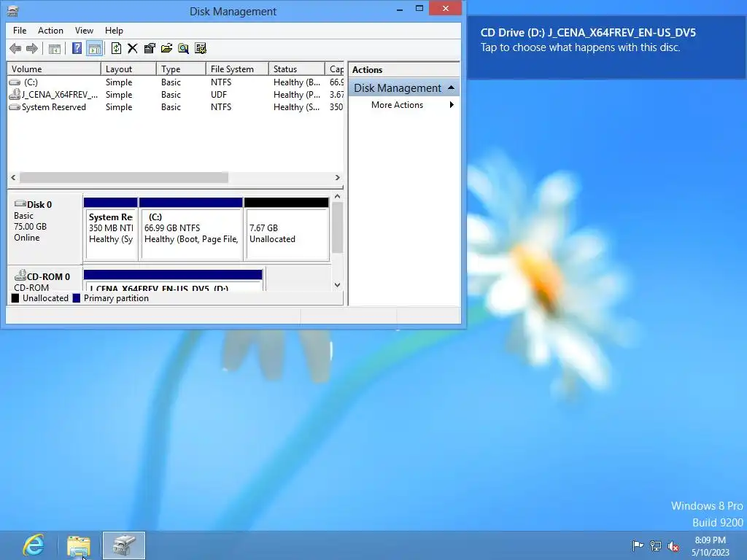Click the Refresh toolbar icon
The height and width of the screenshot is (560, 747).
[116, 48]
